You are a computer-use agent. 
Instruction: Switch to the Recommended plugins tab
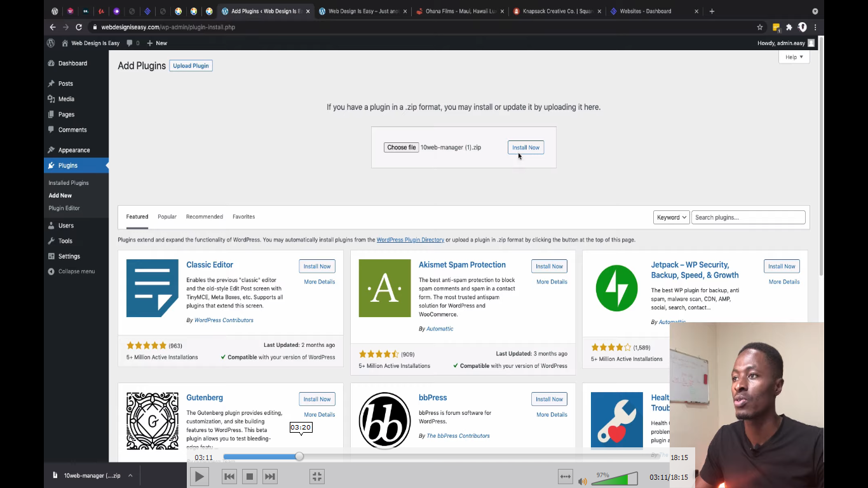pos(205,217)
